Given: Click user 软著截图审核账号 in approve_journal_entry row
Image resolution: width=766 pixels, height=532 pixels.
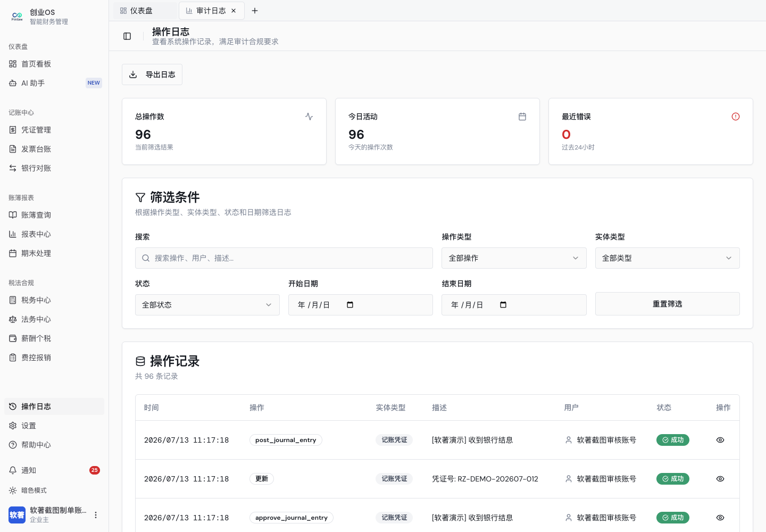Looking at the screenshot, I should tap(601, 518).
